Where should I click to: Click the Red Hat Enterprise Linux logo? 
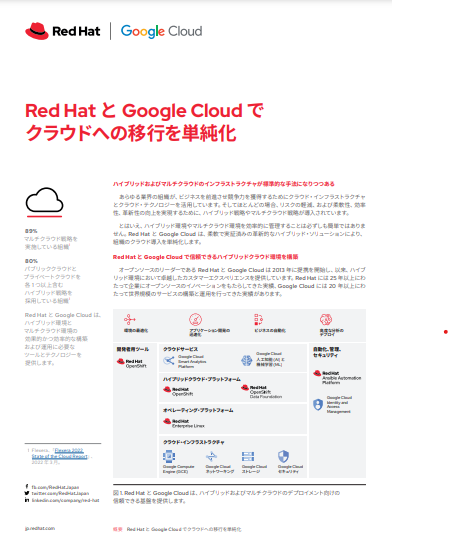(184, 423)
